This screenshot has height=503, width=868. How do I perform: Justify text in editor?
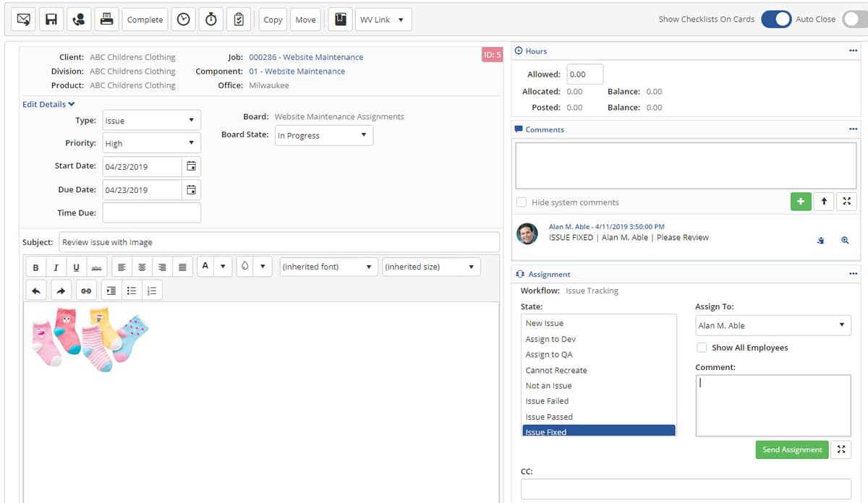(182, 267)
